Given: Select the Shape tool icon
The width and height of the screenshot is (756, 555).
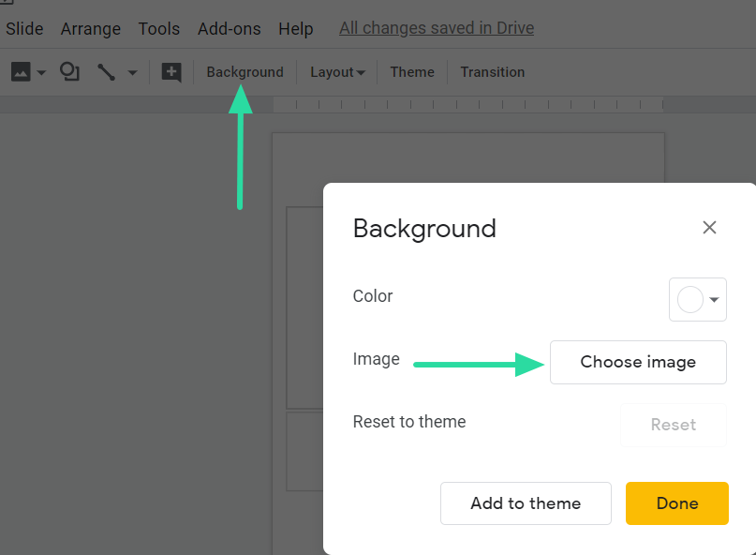Looking at the screenshot, I should [x=69, y=72].
